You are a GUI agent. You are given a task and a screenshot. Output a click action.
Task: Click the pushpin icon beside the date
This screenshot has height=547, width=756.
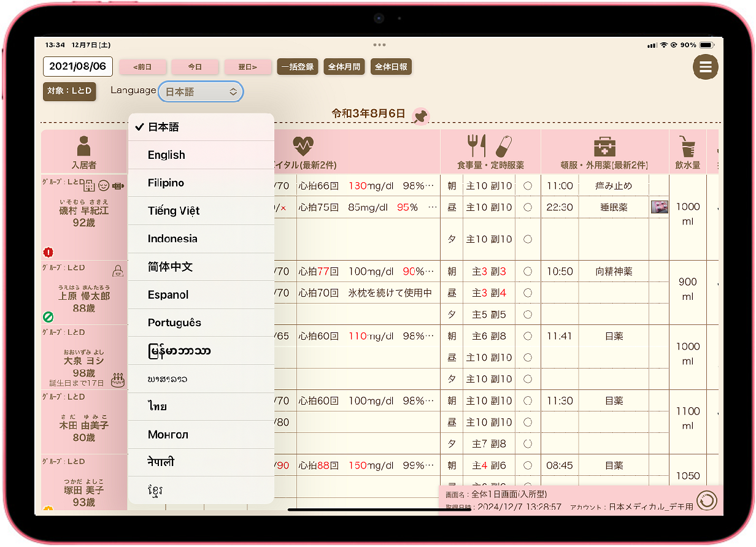tap(420, 116)
